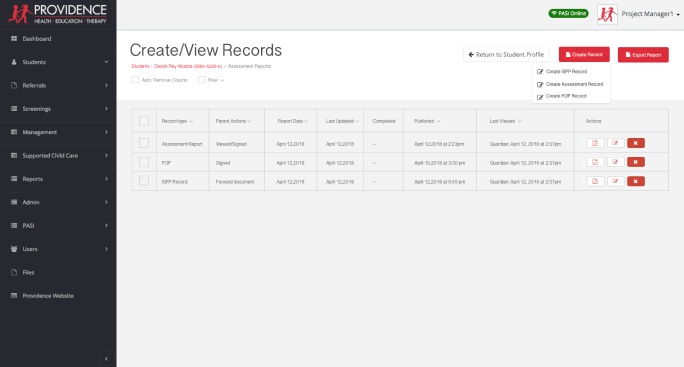
Task: Check the Assessment Report row checkbox
Action: pyautogui.click(x=144, y=143)
